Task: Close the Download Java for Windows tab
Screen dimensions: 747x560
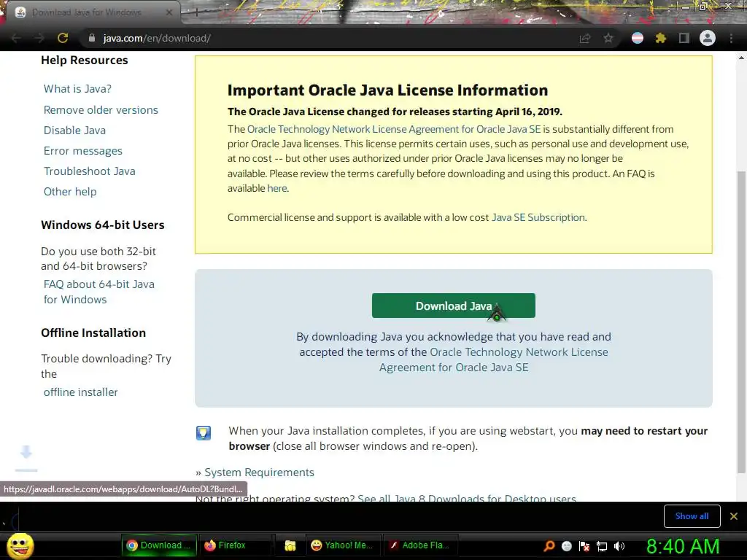Action: [169, 12]
